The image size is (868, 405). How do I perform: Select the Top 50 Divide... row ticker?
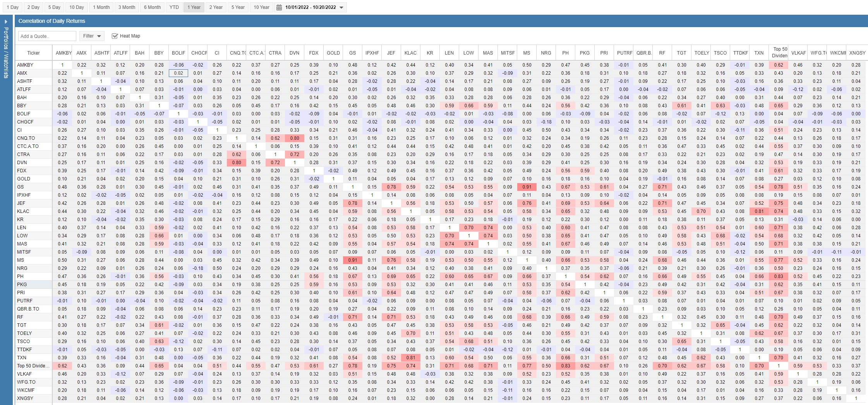coord(33,366)
